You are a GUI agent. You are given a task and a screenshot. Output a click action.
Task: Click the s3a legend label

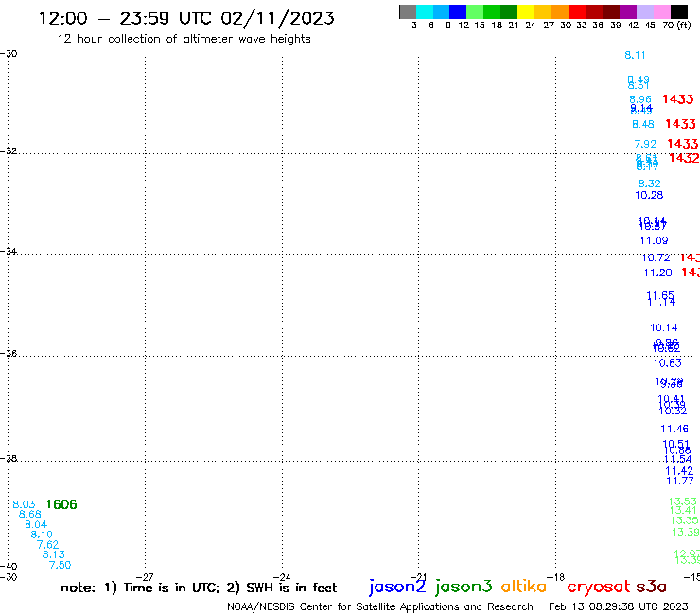651,587
